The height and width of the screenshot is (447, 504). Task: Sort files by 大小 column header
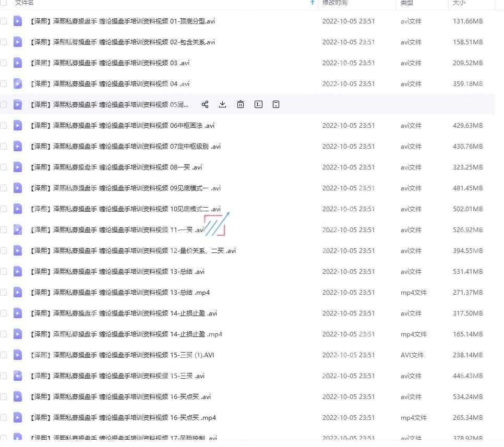coord(459,3)
